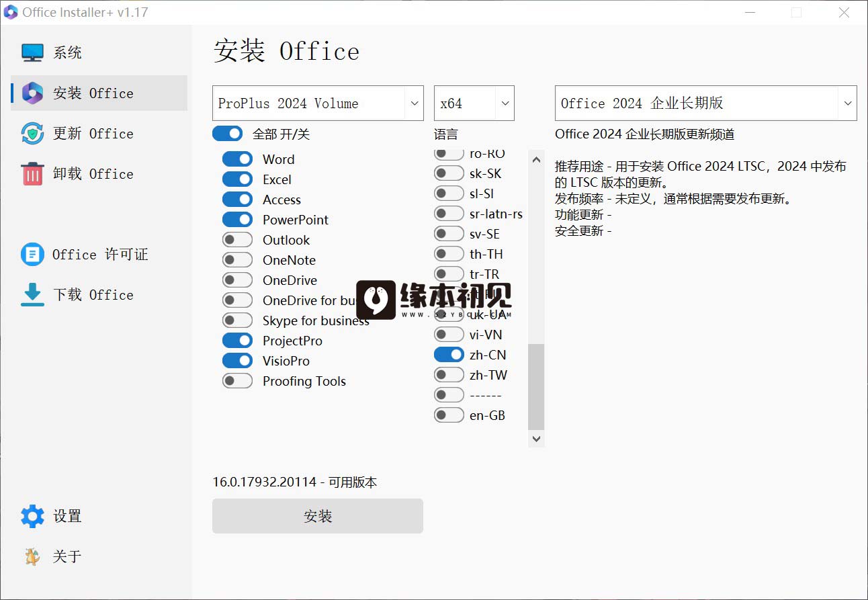The width and height of the screenshot is (868, 600).
Task: Toggle Access off
Action: tap(237, 200)
